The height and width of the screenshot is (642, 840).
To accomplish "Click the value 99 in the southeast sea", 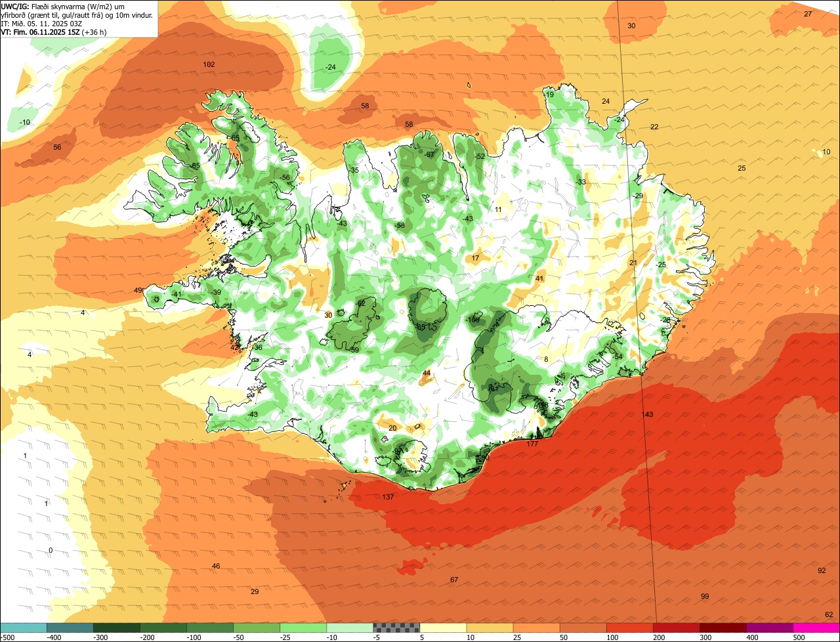I will (705, 596).
